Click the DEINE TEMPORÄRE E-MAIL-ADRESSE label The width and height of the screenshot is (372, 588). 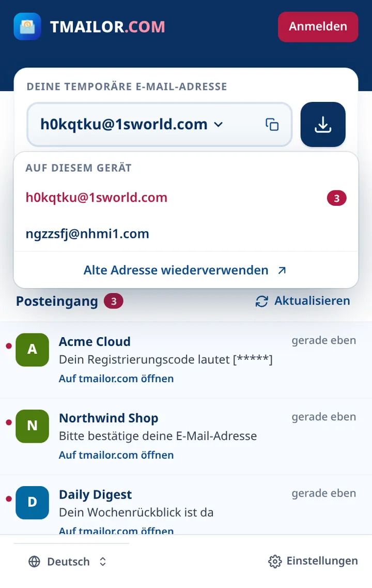point(127,87)
